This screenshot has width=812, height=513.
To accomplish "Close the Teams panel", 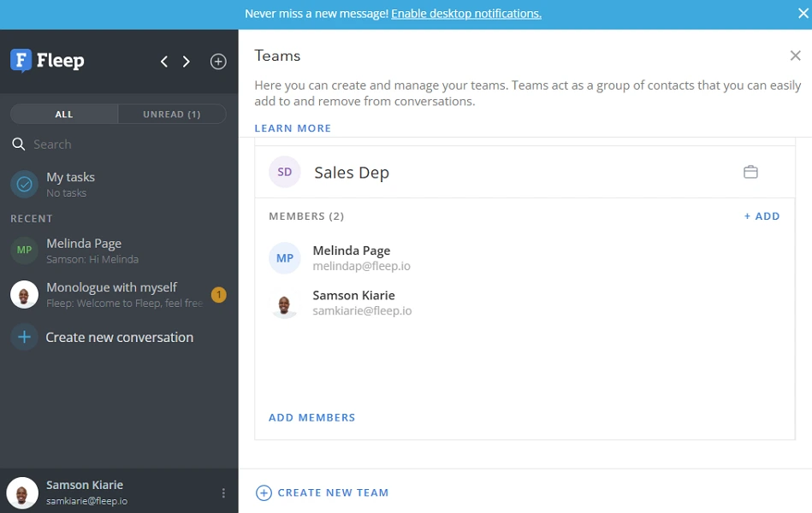I will click(x=795, y=56).
